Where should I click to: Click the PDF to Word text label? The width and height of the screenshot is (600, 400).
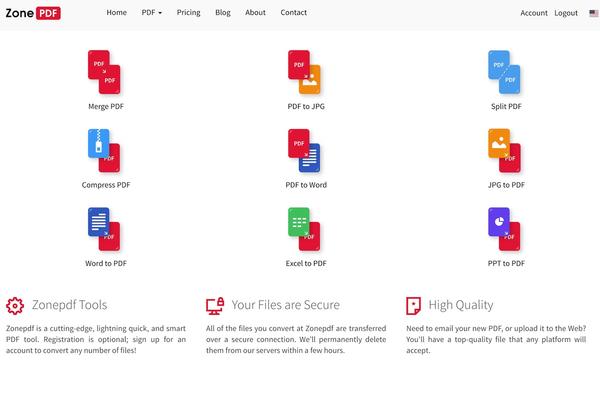pyautogui.click(x=306, y=185)
